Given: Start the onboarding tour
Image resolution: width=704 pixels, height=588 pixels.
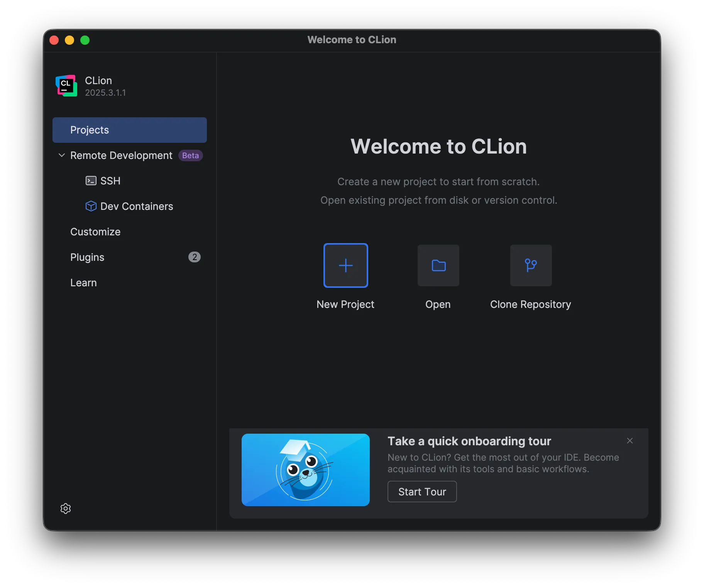Looking at the screenshot, I should [x=422, y=492].
